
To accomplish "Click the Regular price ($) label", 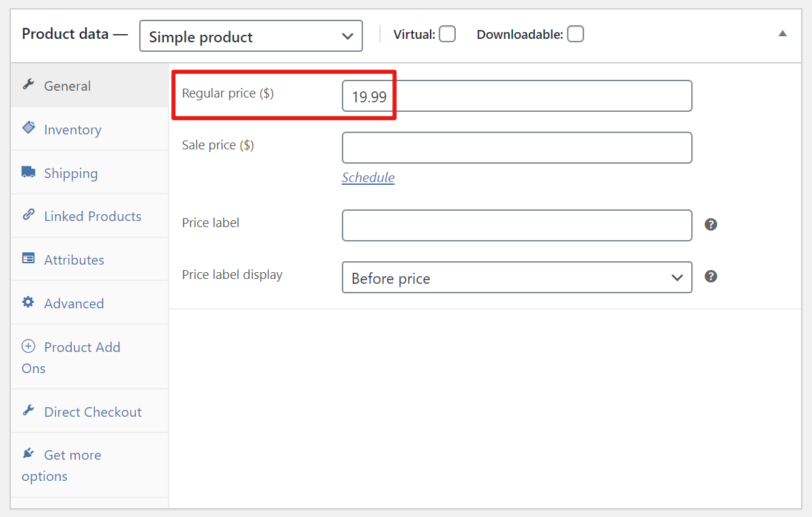I will coord(228,93).
